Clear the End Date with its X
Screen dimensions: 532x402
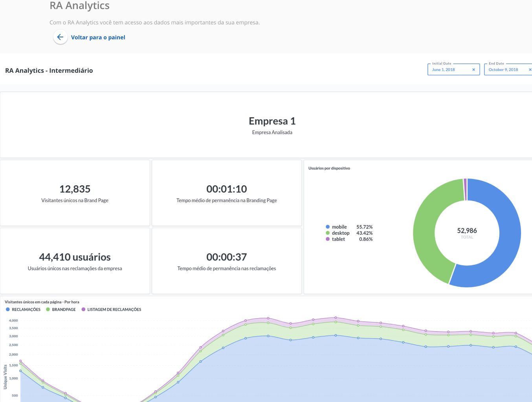click(530, 70)
